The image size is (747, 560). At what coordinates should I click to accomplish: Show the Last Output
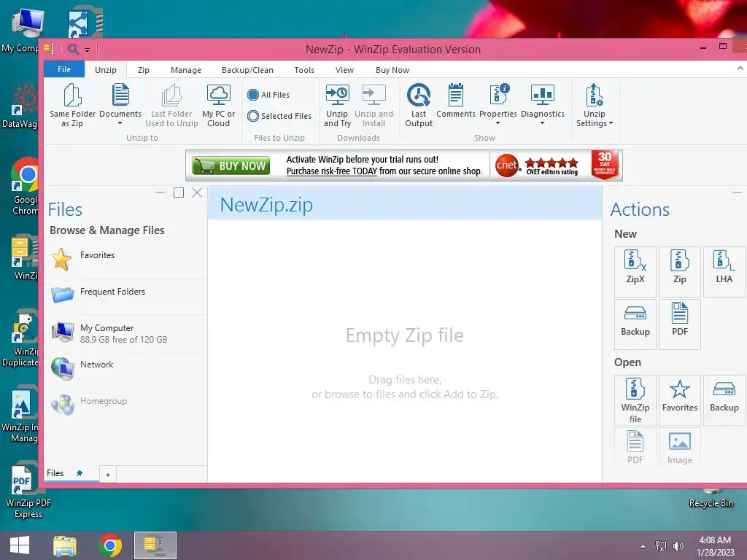(x=419, y=106)
